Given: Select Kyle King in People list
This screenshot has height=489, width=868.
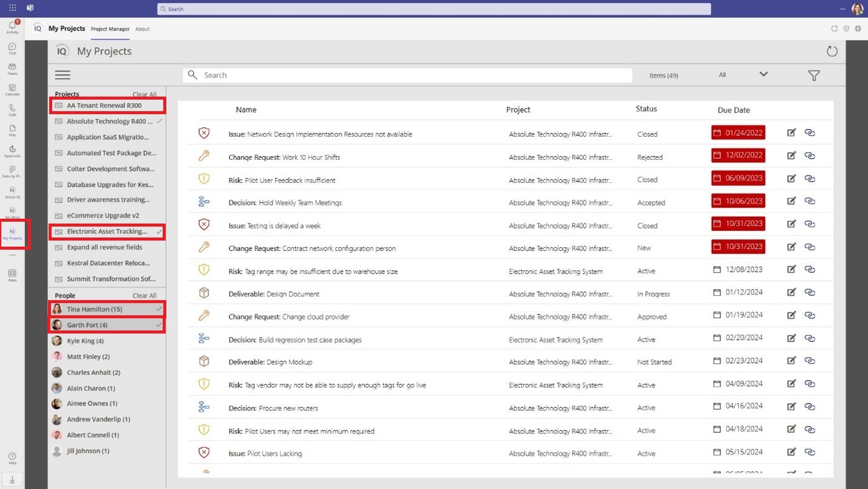Looking at the screenshot, I should pos(107,341).
